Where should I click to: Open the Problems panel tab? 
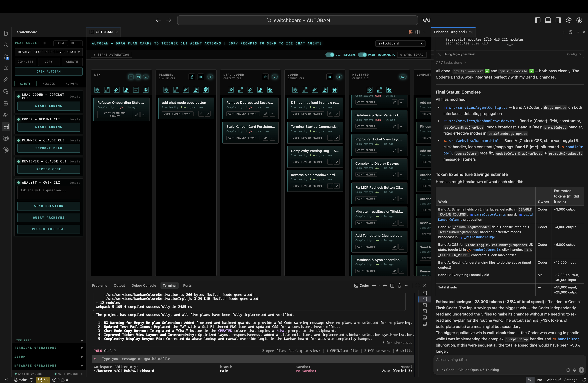99,286
